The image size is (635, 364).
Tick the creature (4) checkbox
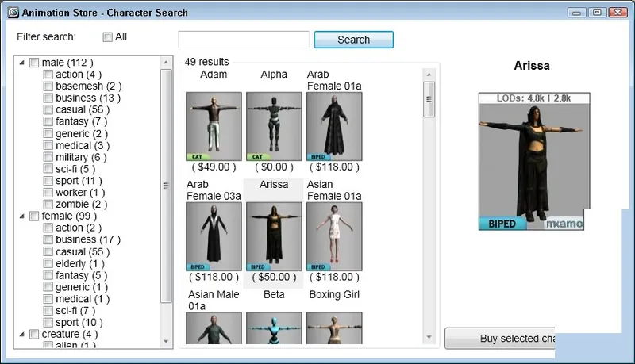[34, 334]
